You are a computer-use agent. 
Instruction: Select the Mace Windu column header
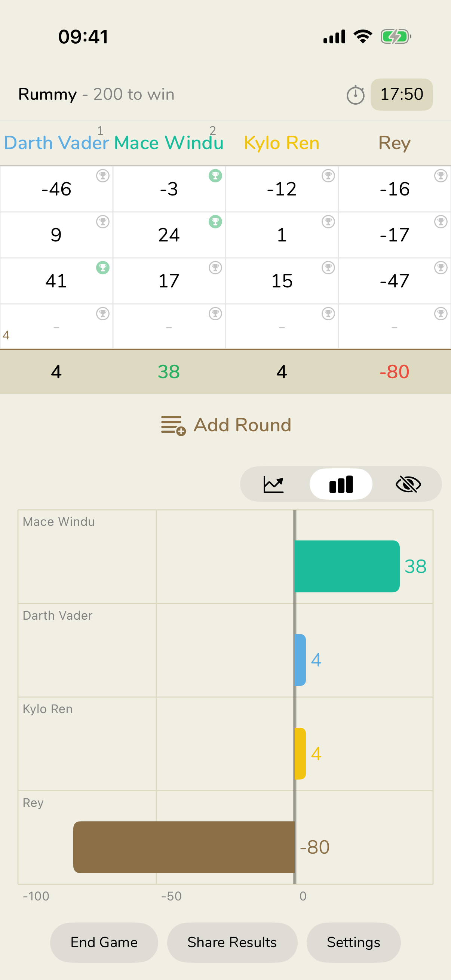pyautogui.click(x=169, y=143)
